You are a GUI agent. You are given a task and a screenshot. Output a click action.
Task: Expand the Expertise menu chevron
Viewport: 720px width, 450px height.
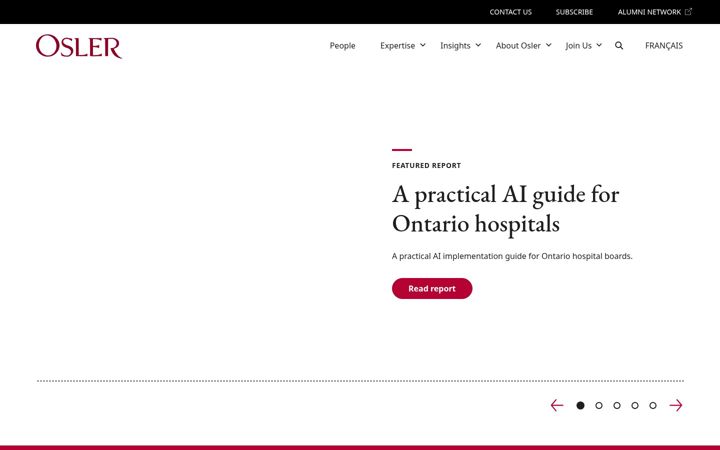coord(423,45)
